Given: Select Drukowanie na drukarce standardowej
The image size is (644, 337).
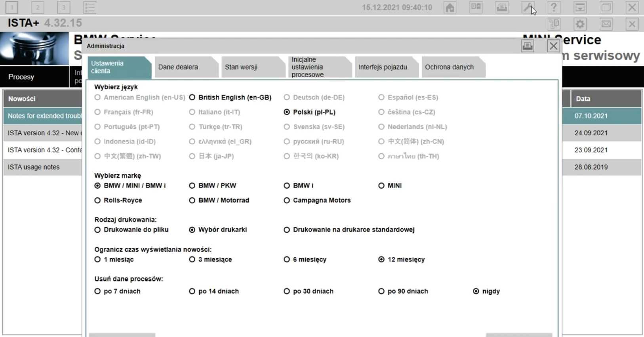Looking at the screenshot, I should point(349,230).
